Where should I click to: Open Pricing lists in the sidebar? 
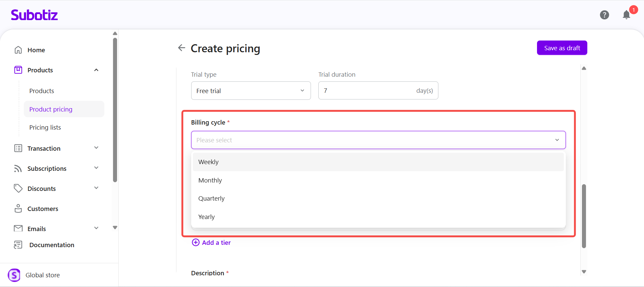45,127
